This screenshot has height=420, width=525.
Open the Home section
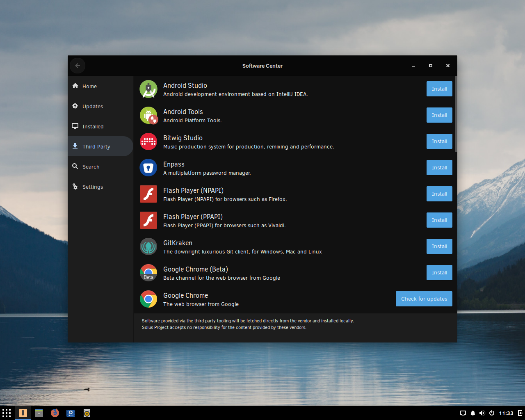click(x=100, y=86)
